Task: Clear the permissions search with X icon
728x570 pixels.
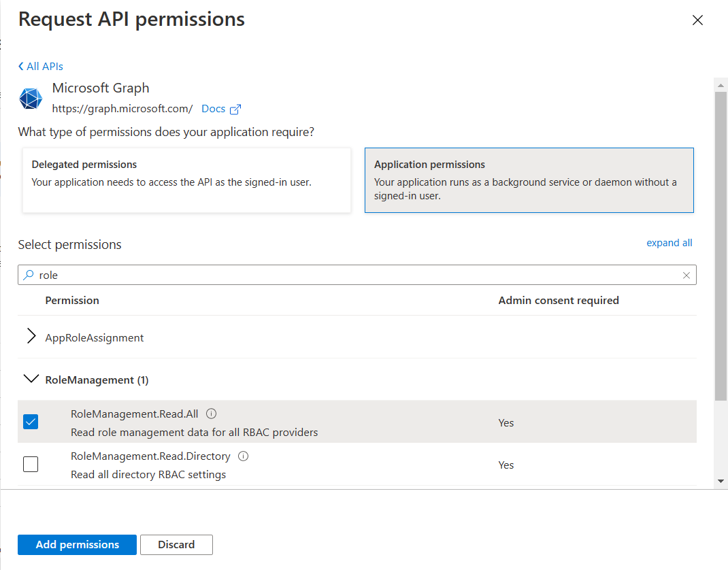Action: tap(686, 275)
